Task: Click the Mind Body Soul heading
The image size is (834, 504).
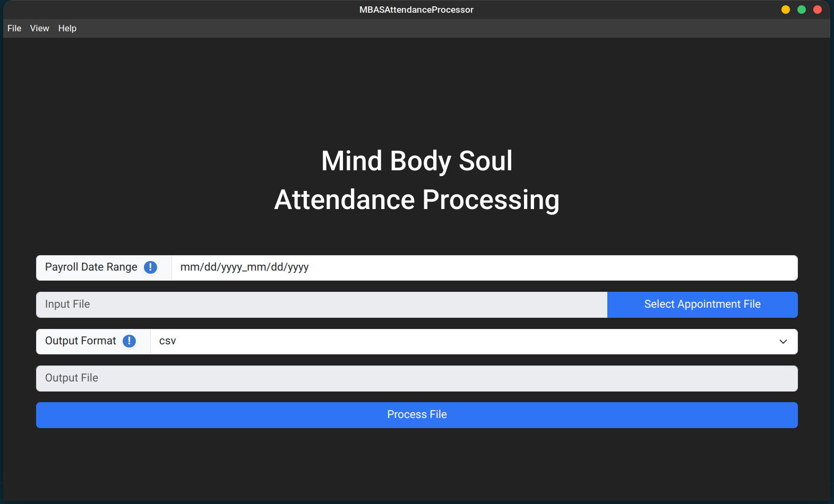Action: click(417, 161)
